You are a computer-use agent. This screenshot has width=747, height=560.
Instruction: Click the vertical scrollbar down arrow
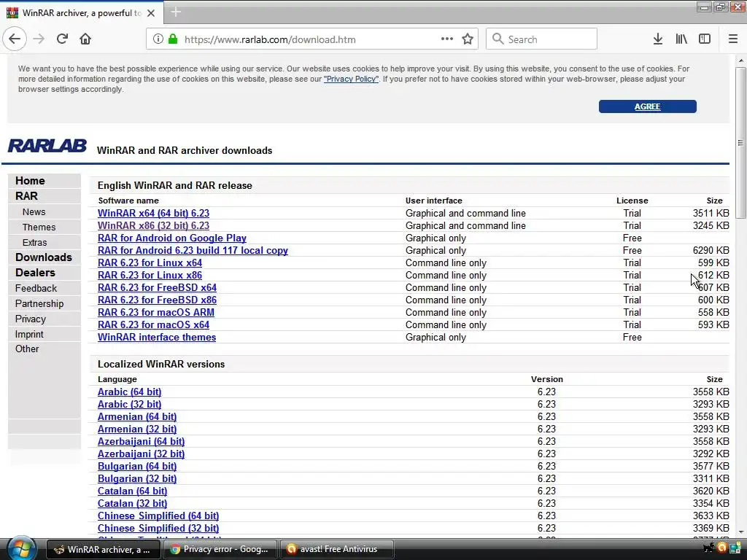point(741,532)
